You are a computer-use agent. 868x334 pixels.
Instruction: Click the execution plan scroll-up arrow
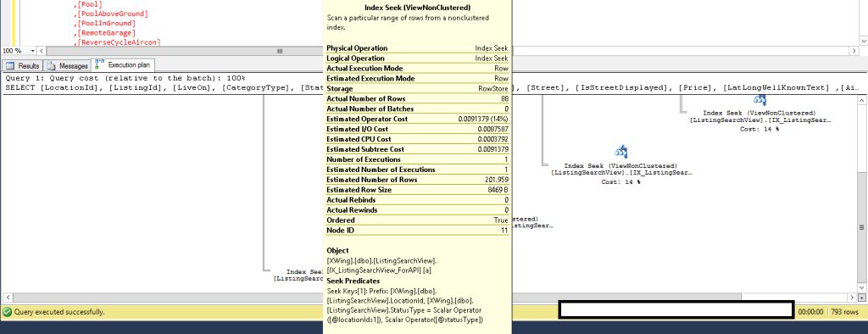click(x=862, y=100)
